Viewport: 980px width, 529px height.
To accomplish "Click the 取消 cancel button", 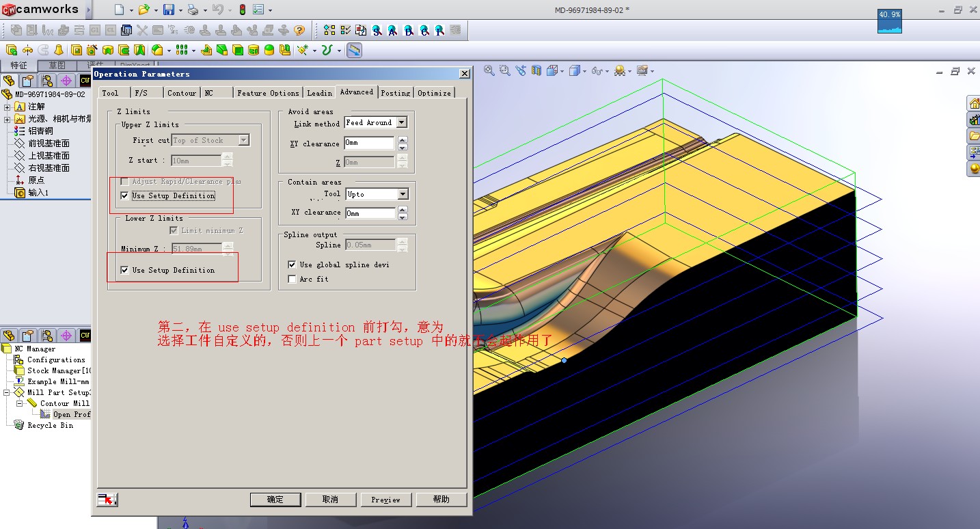I will coord(330,500).
